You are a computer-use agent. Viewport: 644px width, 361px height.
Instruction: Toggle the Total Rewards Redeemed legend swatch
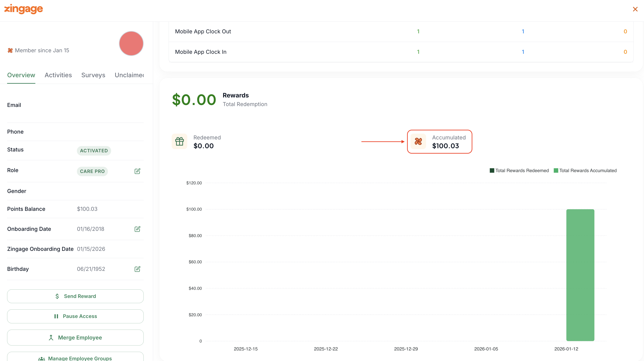[492, 171]
